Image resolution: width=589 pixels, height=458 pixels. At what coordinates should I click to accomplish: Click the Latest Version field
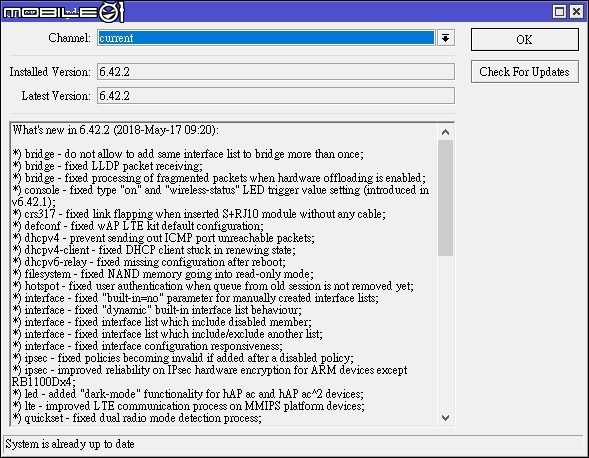point(276,95)
